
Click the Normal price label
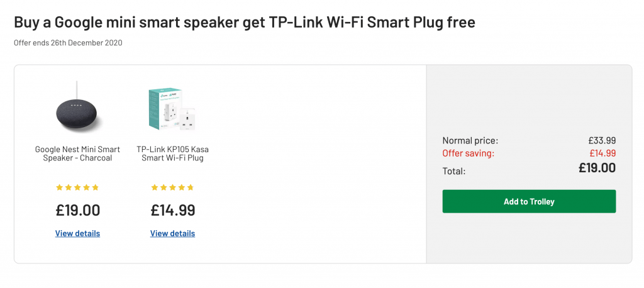(470, 140)
